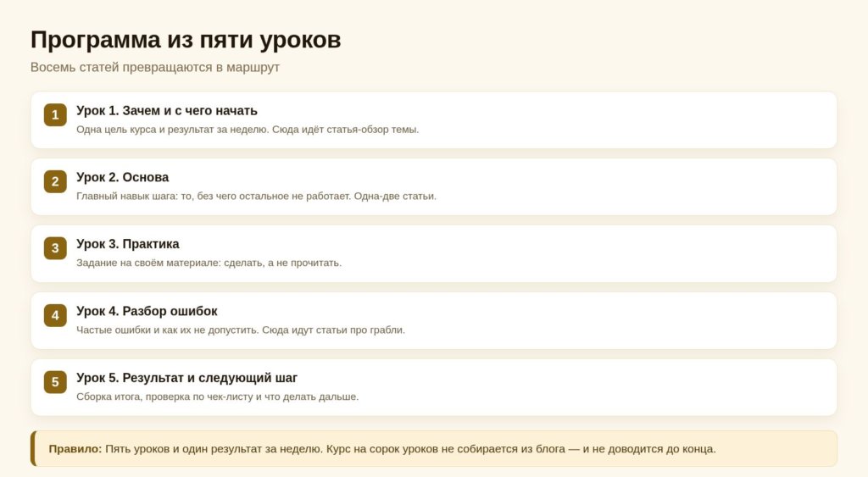Click rule text 'Пять уроков и один результат за неделю'
The image size is (868, 477).
(x=214, y=449)
